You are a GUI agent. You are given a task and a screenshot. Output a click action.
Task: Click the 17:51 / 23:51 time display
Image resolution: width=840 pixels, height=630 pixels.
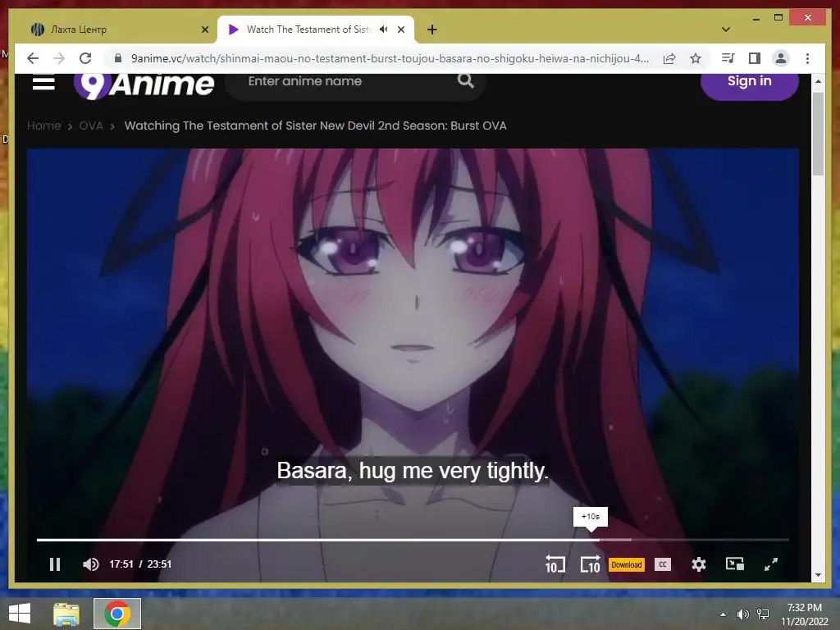(140, 564)
